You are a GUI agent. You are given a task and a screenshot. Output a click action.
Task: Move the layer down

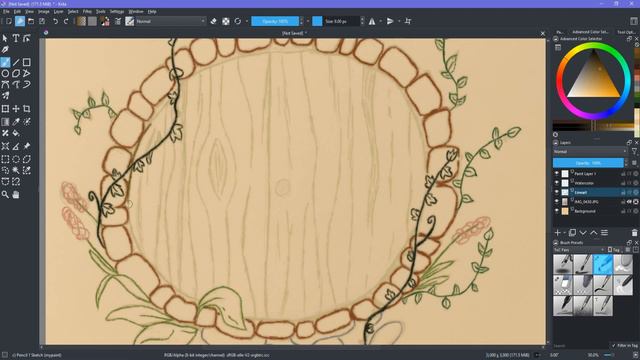(x=583, y=233)
